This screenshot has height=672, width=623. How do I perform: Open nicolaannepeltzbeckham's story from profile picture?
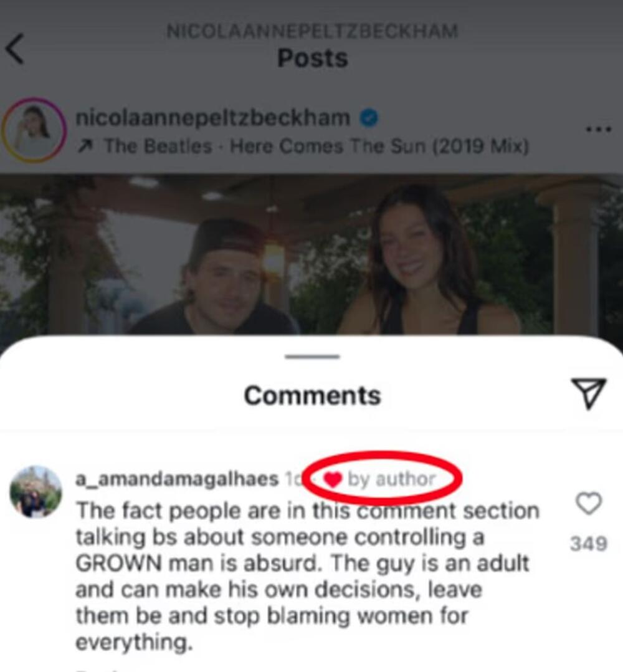34,130
